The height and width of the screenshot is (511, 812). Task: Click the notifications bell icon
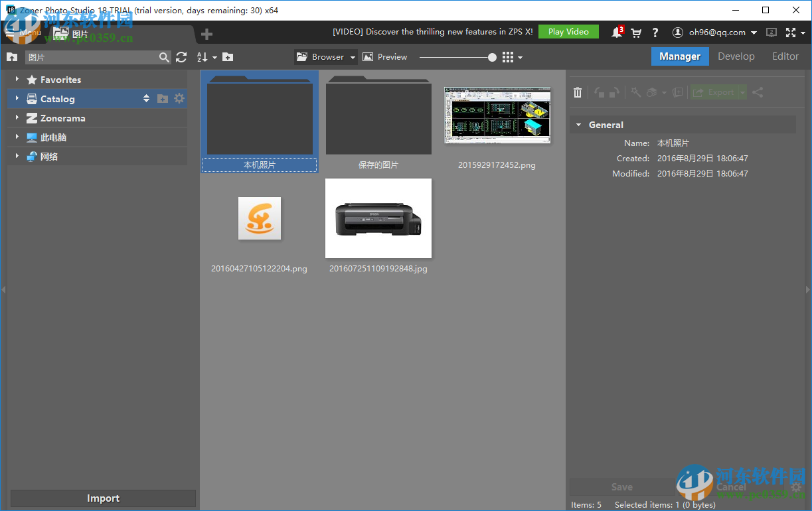[616, 33]
